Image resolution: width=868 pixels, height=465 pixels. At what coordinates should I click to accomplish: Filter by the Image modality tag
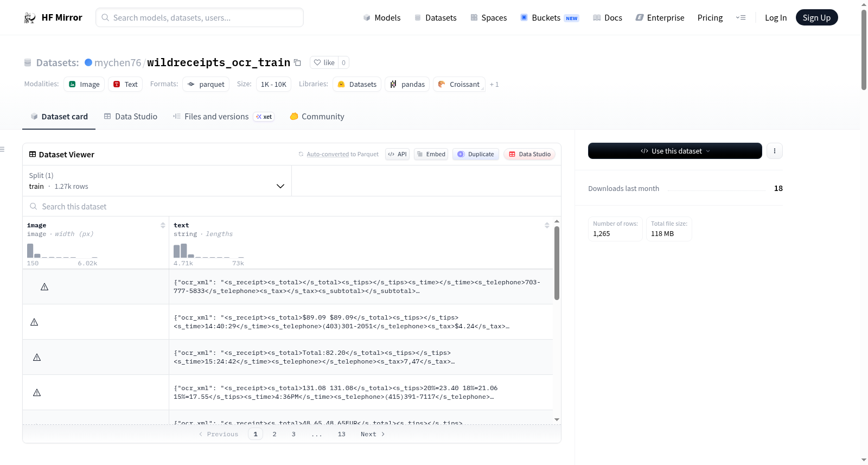click(84, 84)
